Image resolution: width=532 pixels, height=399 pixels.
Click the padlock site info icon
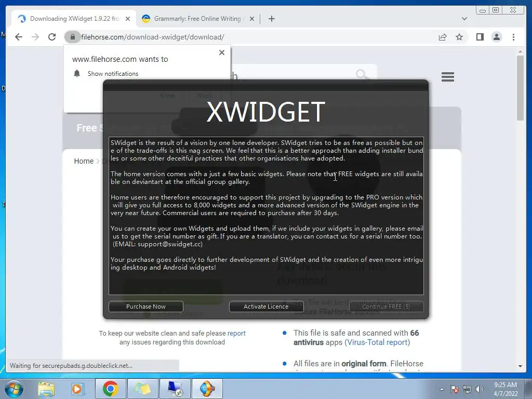point(72,37)
